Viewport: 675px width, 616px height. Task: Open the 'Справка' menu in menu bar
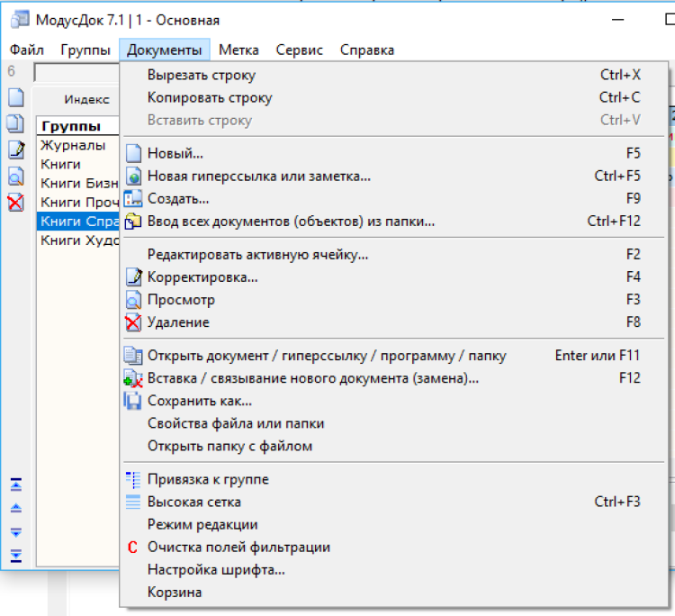coord(366,50)
